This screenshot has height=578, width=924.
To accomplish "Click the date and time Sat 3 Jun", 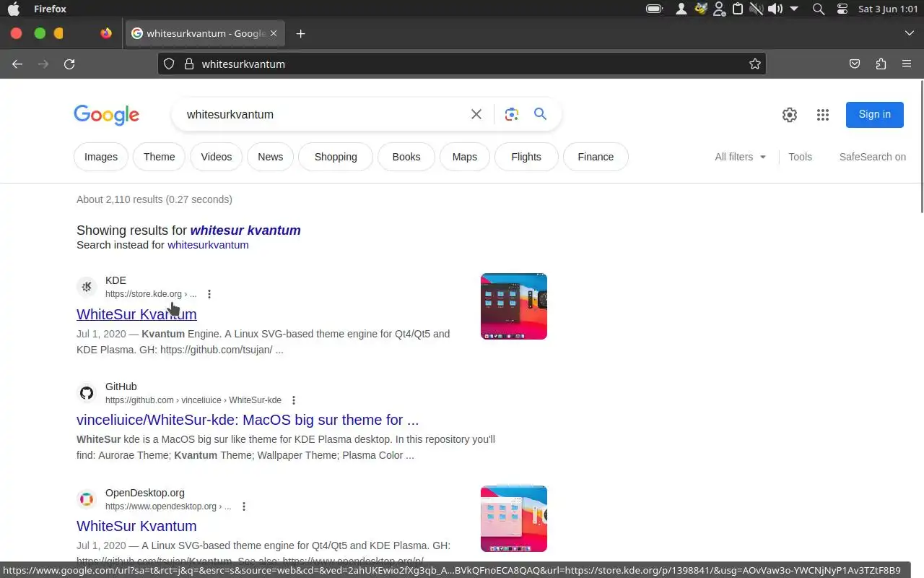I will coord(888,9).
